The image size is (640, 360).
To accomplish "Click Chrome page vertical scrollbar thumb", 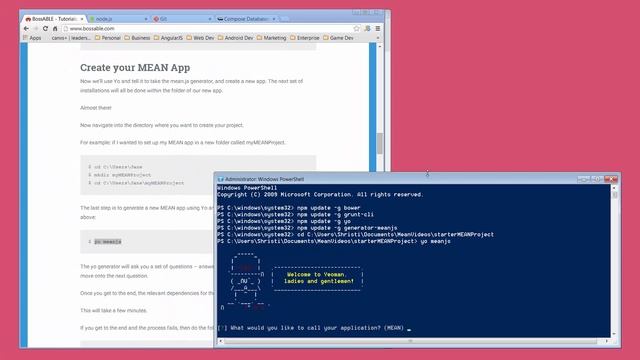I will tap(380, 143).
